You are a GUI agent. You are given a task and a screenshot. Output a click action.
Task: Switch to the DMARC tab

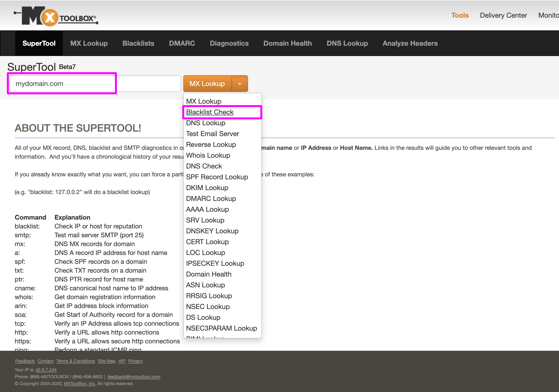[x=182, y=43]
